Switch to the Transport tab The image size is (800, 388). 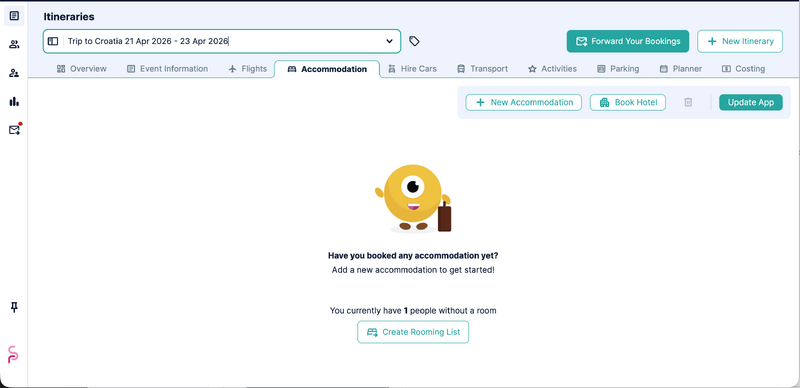[x=482, y=68]
